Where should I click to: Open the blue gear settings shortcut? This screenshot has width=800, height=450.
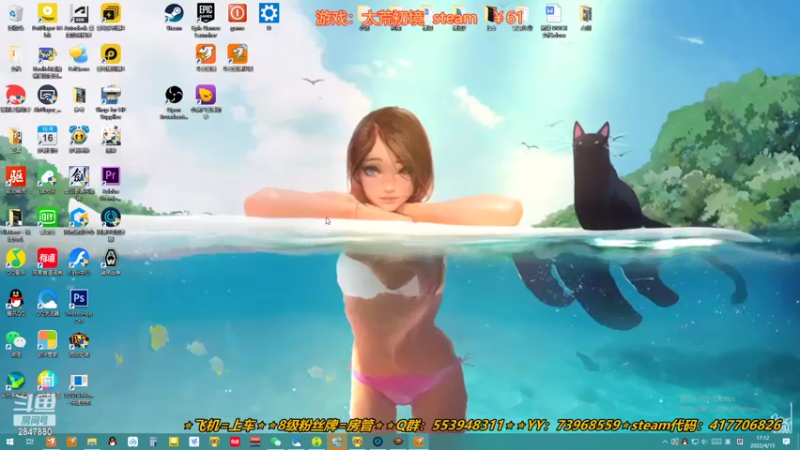pyautogui.click(x=269, y=14)
